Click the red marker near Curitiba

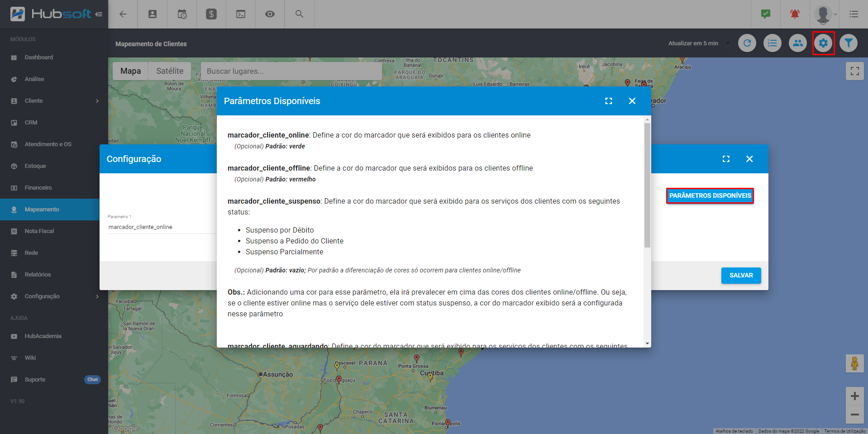(x=416, y=358)
